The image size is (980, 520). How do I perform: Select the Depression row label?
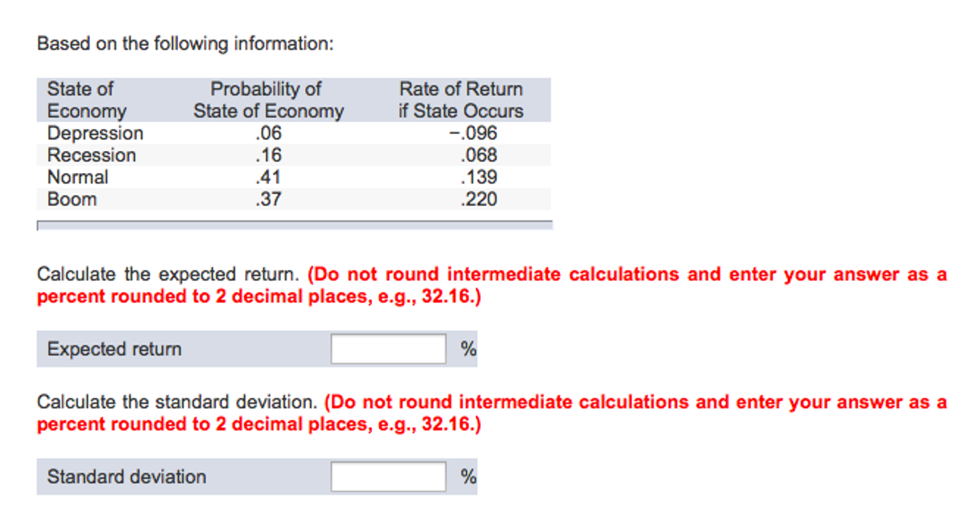pos(95,133)
